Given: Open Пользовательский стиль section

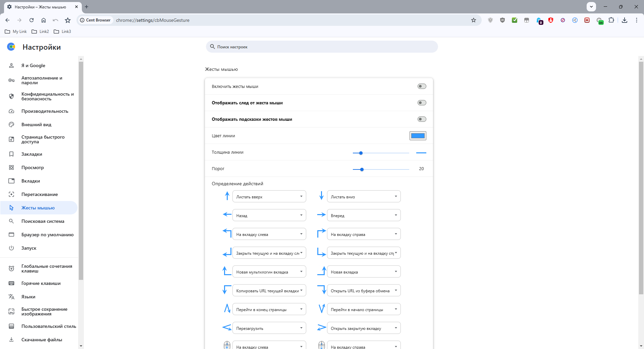Looking at the screenshot, I should (x=39, y=326).
